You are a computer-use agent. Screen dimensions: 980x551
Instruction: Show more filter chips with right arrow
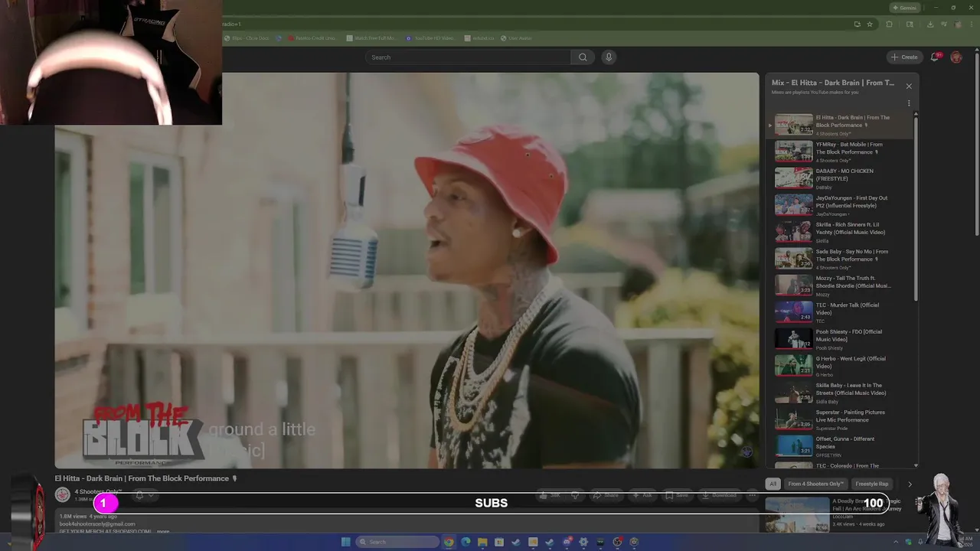point(910,484)
